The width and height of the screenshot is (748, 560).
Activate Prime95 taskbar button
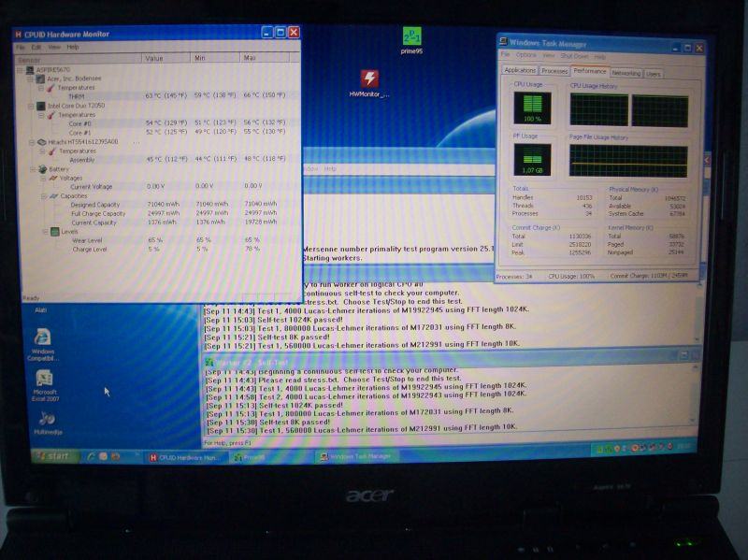271,457
